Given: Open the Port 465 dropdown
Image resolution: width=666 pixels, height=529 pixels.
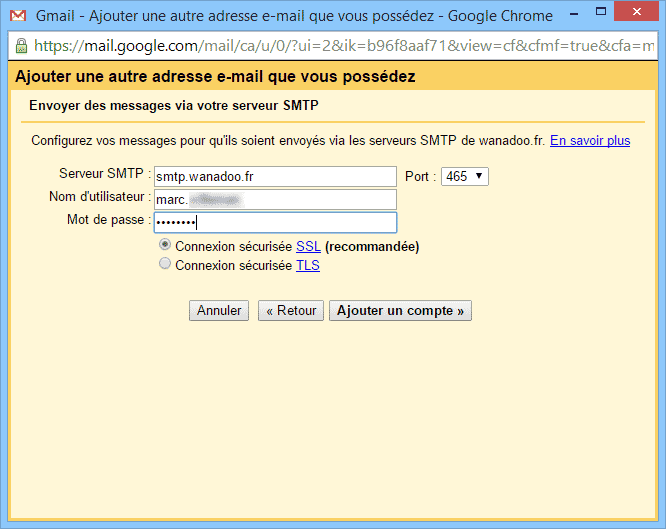Looking at the screenshot, I should [x=465, y=176].
